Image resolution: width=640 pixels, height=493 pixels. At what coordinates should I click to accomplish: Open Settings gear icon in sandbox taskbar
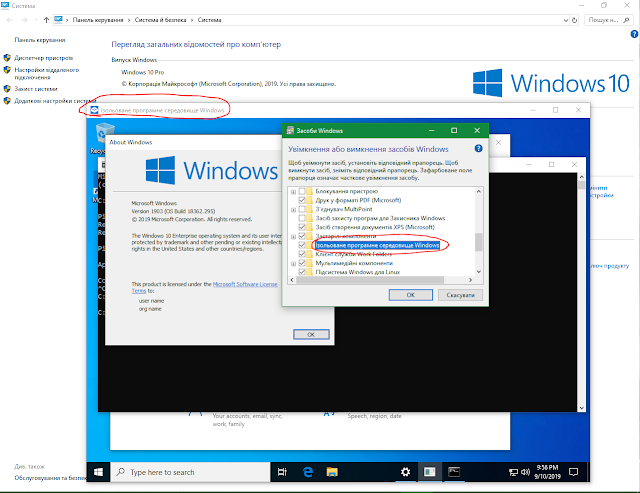pyautogui.click(x=405, y=472)
